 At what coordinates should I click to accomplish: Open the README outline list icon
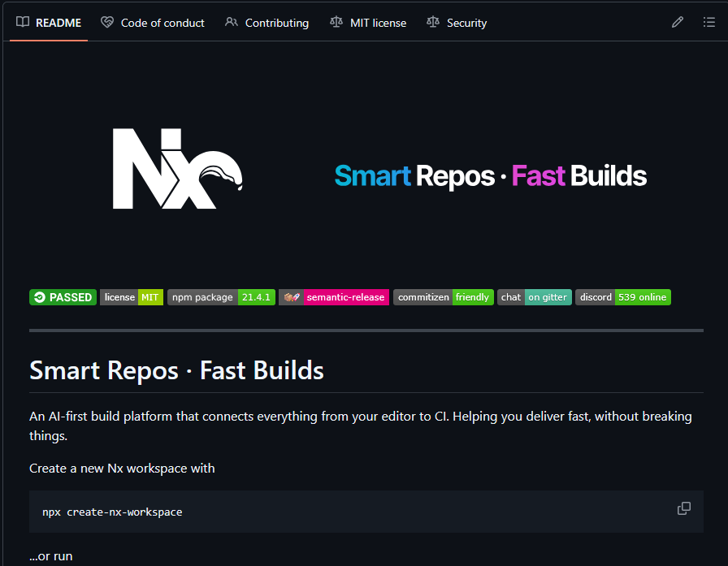tap(709, 22)
